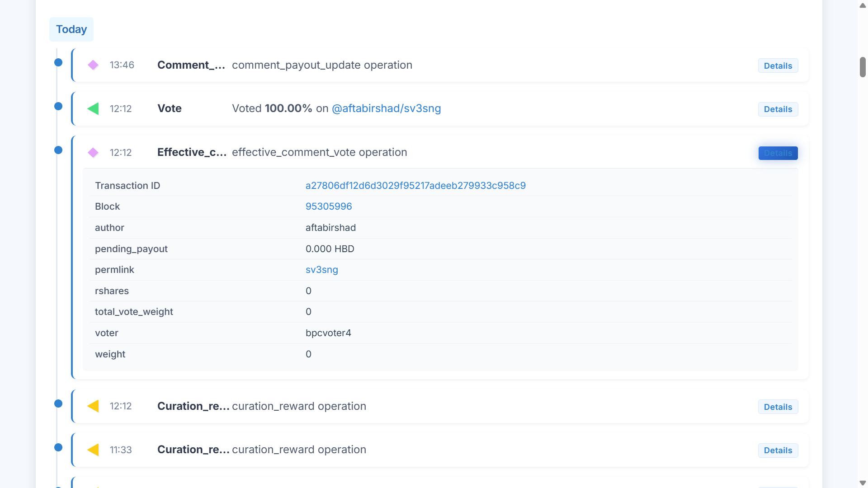The height and width of the screenshot is (488, 868).
Task: Click the vertical scrollbar thumb
Action: tap(863, 67)
